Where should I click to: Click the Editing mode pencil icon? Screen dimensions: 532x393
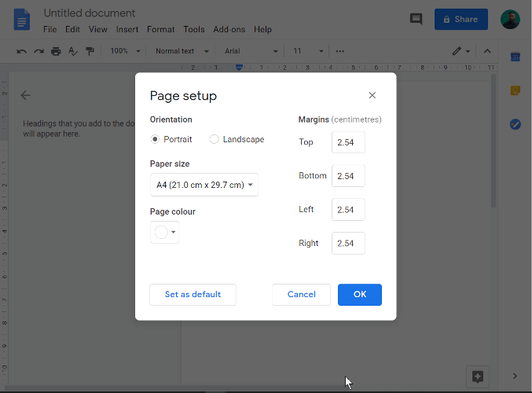[x=457, y=51]
